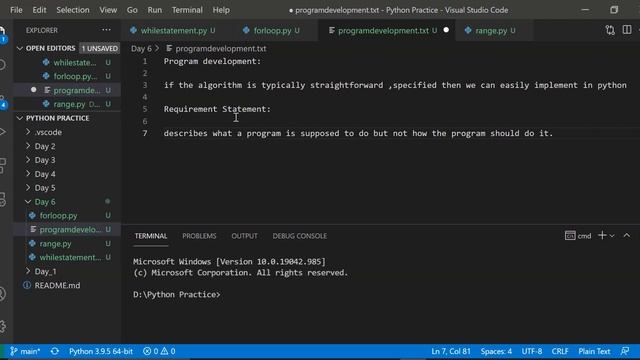640x360 pixels.
Task: Switch to Debug Console panel tab
Action: pos(300,236)
